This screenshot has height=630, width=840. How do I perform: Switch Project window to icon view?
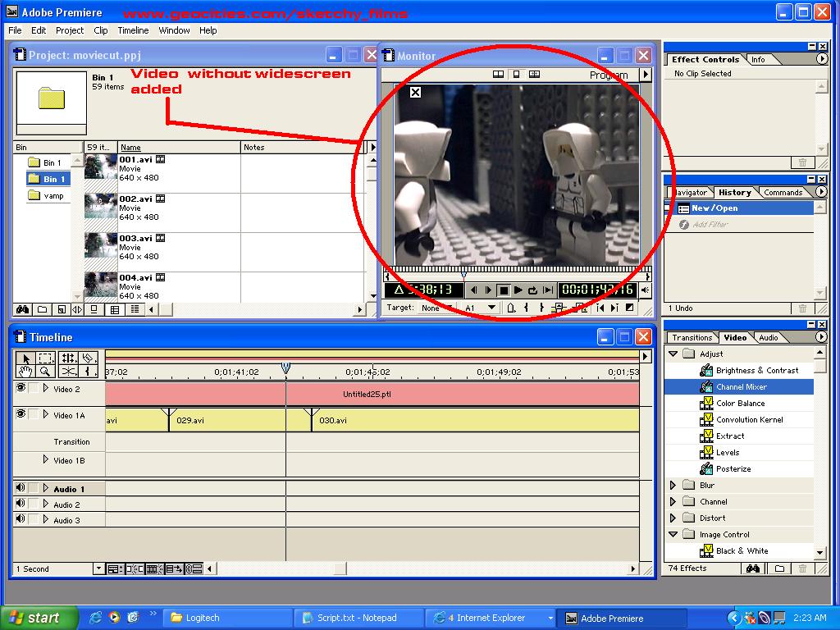pyautogui.click(x=94, y=309)
